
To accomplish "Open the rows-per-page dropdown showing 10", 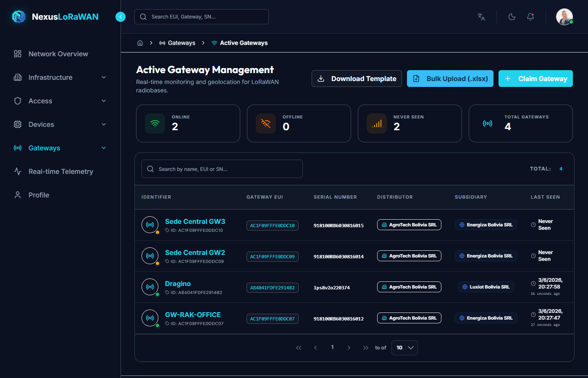I will (x=404, y=348).
